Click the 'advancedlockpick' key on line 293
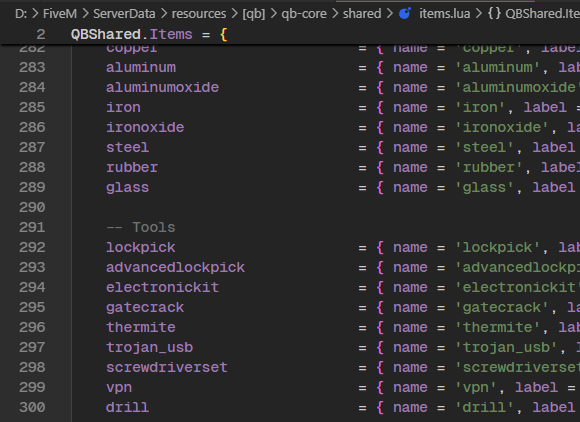Viewport: 580px width, 422px height. 175,267
